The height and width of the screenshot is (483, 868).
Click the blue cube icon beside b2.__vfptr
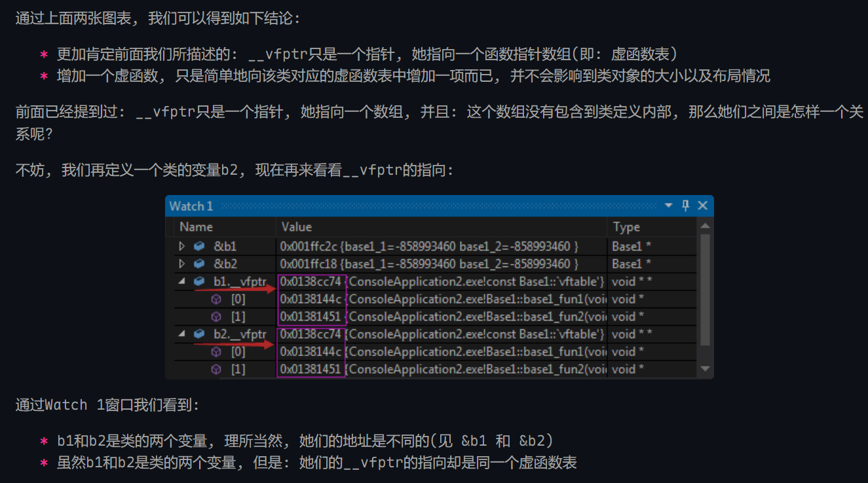[x=199, y=334]
